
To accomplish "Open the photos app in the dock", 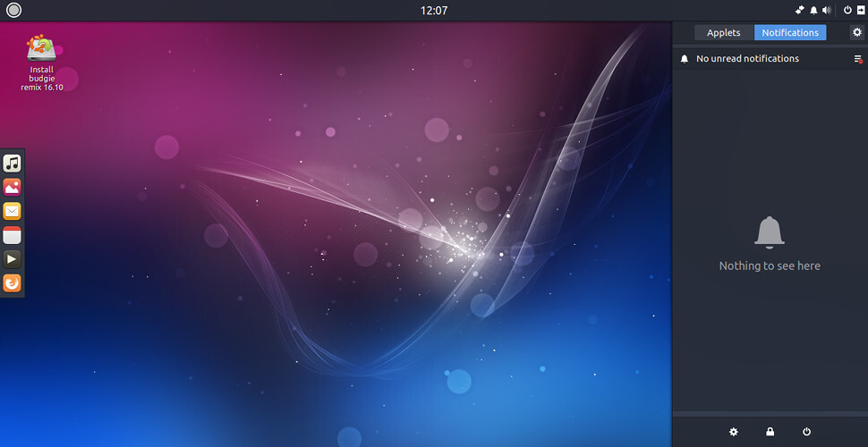I will pos(13,187).
